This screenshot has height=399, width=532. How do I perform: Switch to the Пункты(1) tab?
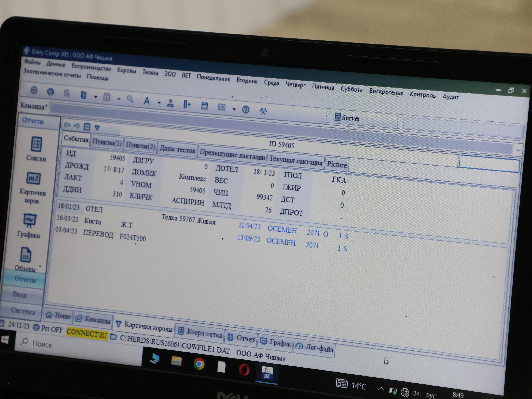pyautogui.click(x=107, y=143)
